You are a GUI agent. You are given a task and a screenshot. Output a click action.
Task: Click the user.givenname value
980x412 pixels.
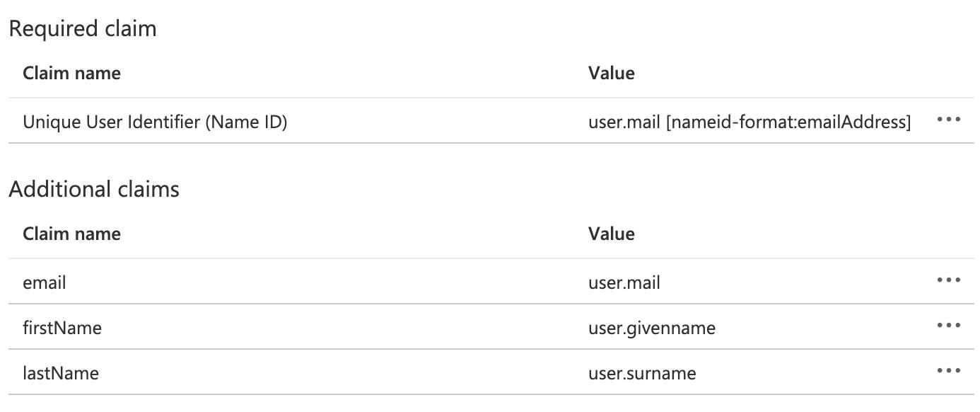651,328
